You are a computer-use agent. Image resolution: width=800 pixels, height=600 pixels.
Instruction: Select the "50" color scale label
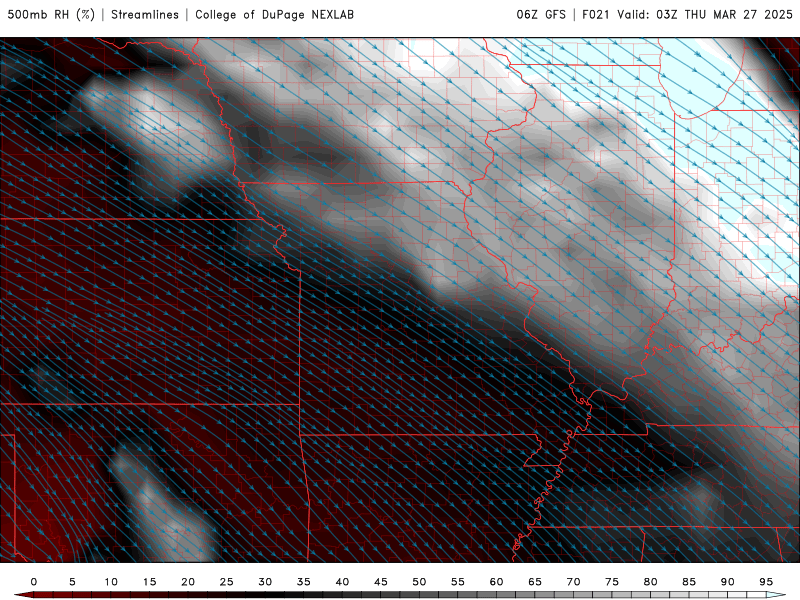pyautogui.click(x=419, y=582)
